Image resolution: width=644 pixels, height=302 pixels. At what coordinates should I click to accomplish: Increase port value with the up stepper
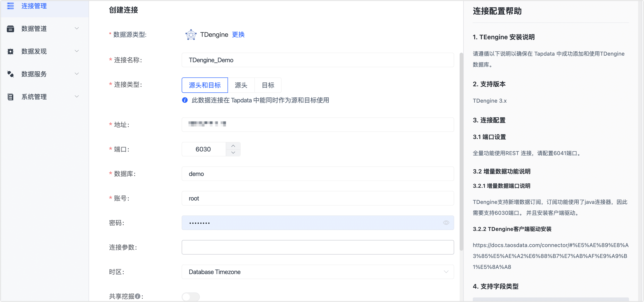tap(233, 146)
